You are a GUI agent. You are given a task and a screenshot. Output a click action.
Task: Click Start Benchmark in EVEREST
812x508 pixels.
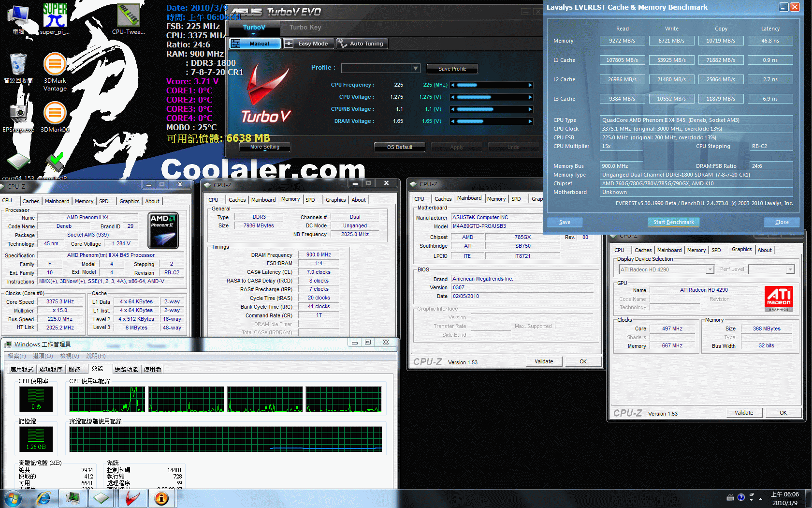tap(673, 222)
